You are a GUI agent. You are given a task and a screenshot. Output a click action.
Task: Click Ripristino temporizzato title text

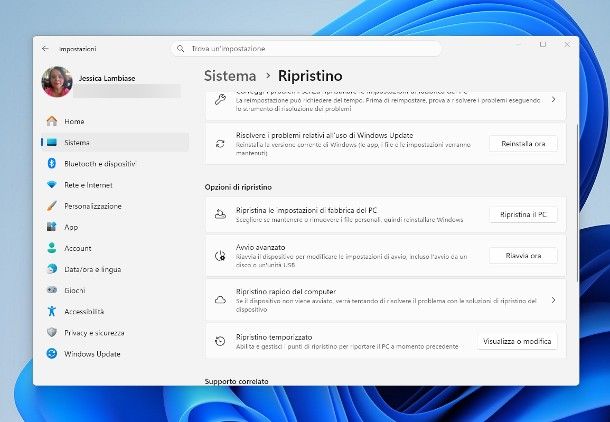pos(274,337)
